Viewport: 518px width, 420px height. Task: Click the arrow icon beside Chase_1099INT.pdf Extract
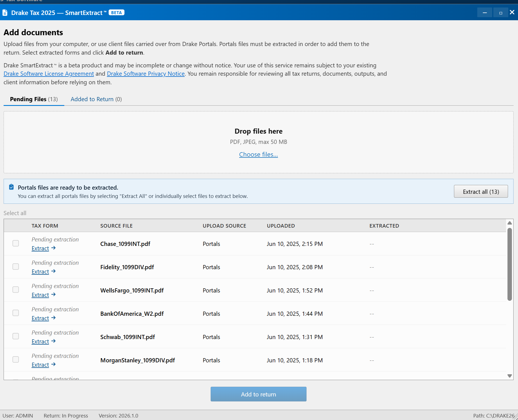[53, 248]
